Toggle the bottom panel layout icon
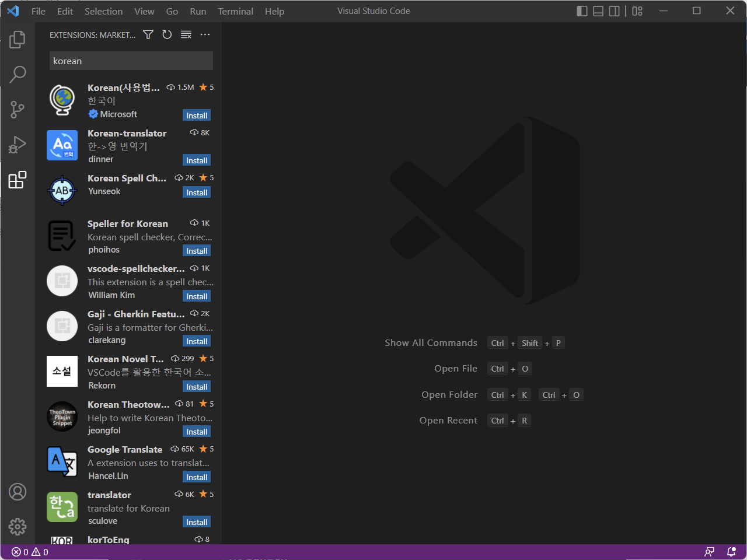Viewport: 747px width, 560px height. 598,11
